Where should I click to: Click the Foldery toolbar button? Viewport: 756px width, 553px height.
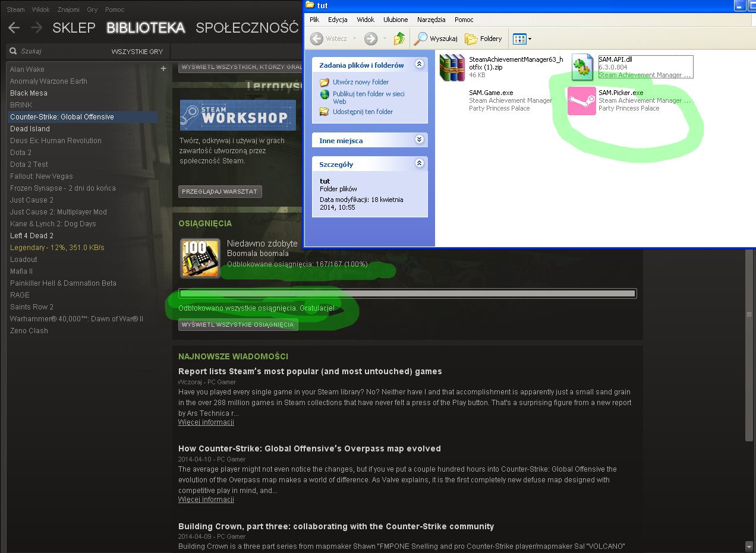click(484, 39)
